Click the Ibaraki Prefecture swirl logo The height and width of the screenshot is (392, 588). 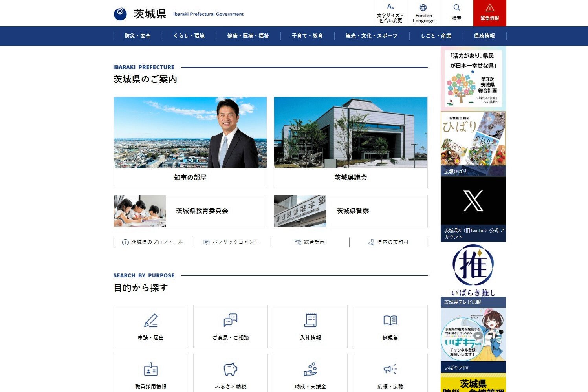pos(120,14)
